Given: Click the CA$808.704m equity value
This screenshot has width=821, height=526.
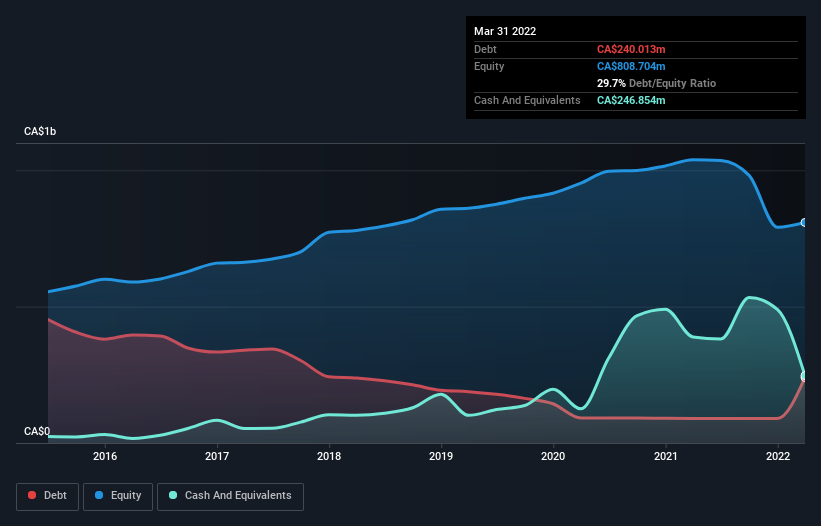Looking at the screenshot, I should (x=631, y=66).
